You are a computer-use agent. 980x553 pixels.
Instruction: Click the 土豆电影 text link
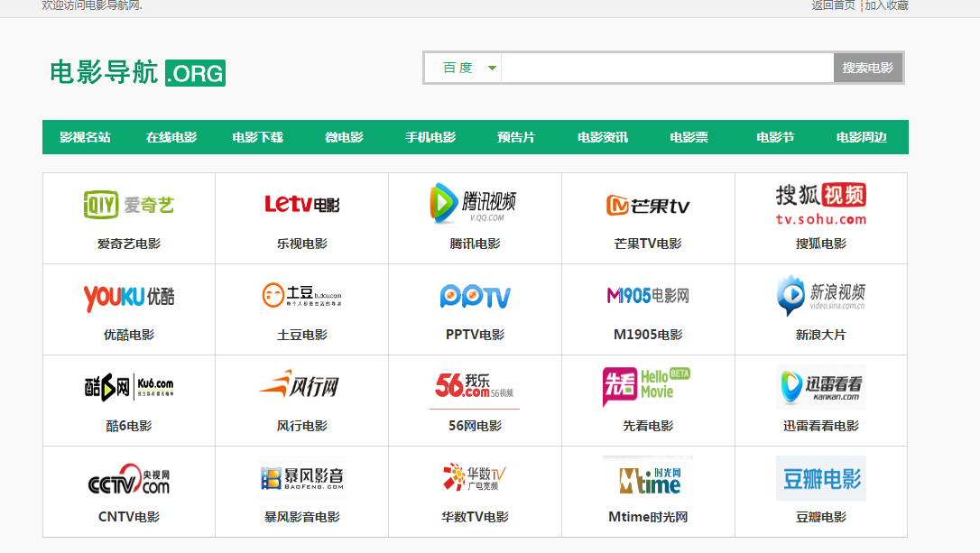tap(302, 335)
